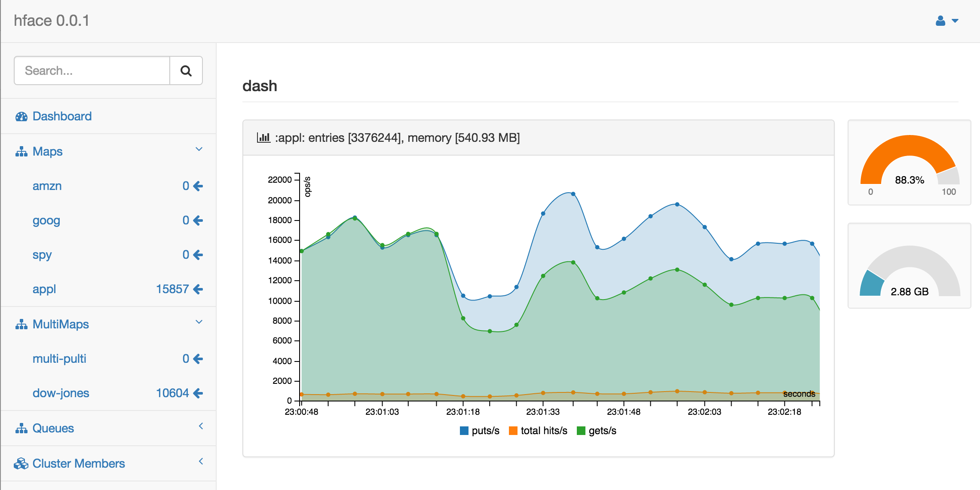Collapse the Maps chevron
The image size is (980, 490).
(x=199, y=149)
